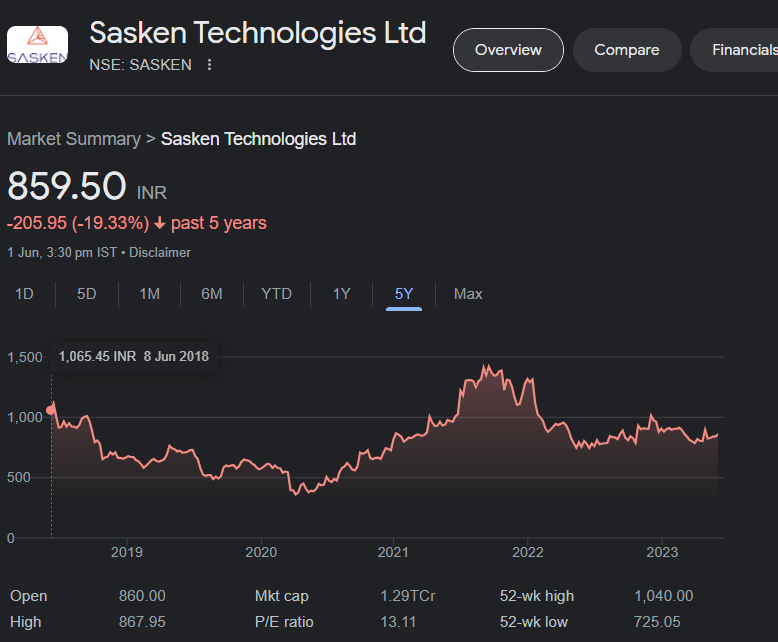The width and height of the screenshot is (778, 642).
Task: Switch chart to 1Y range
Action: coord(342,294)
